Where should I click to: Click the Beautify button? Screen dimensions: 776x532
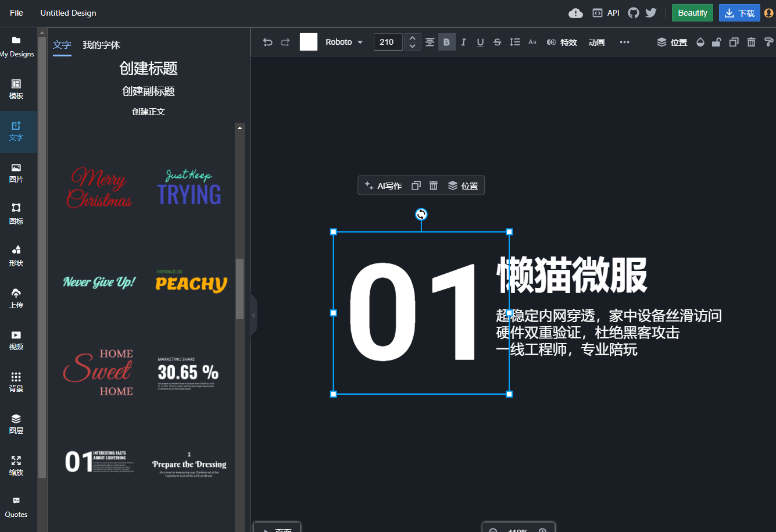click(692, 13)
